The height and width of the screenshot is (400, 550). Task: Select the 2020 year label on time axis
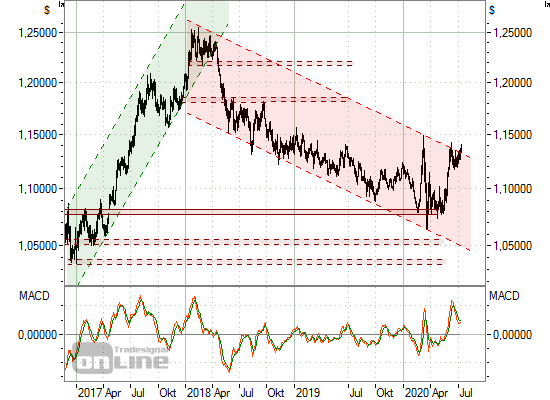click(417, 393)
